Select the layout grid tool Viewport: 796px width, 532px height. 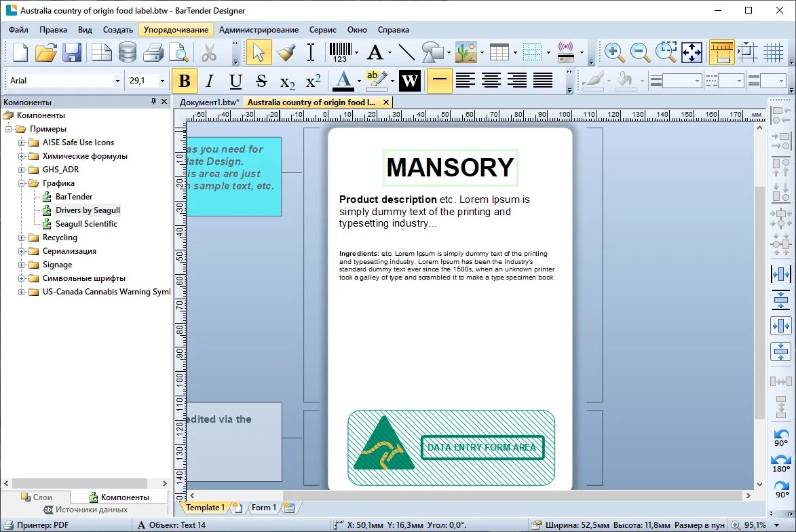532,52
